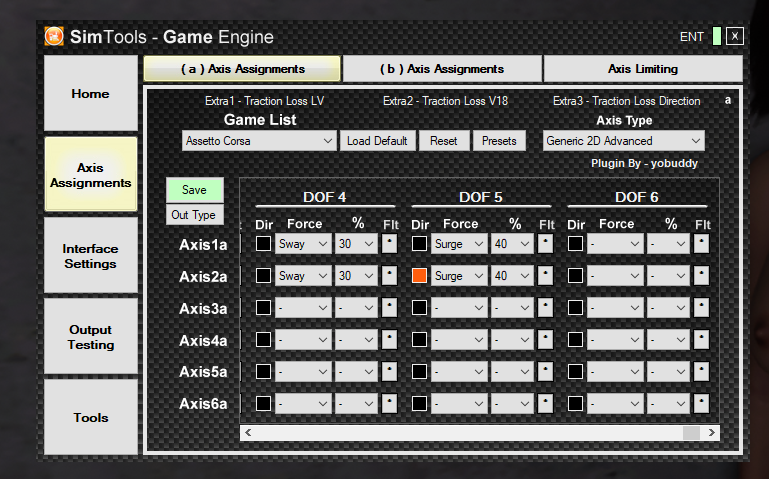The height and width of the screenshot is (479, 769).
Task: Go to the Home section
Action: [91, 93]
